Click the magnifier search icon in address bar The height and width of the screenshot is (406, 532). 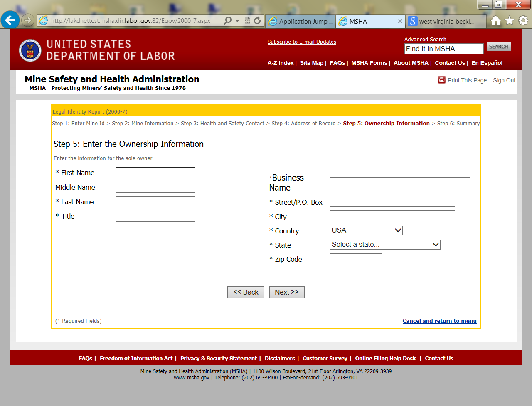point(227,20)
